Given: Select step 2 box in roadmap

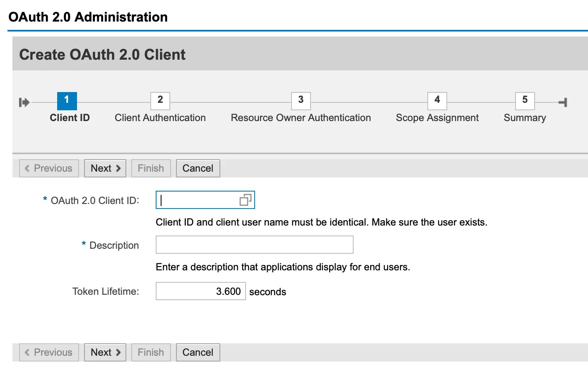Looking at the screenshot, I should click(160, 100).
